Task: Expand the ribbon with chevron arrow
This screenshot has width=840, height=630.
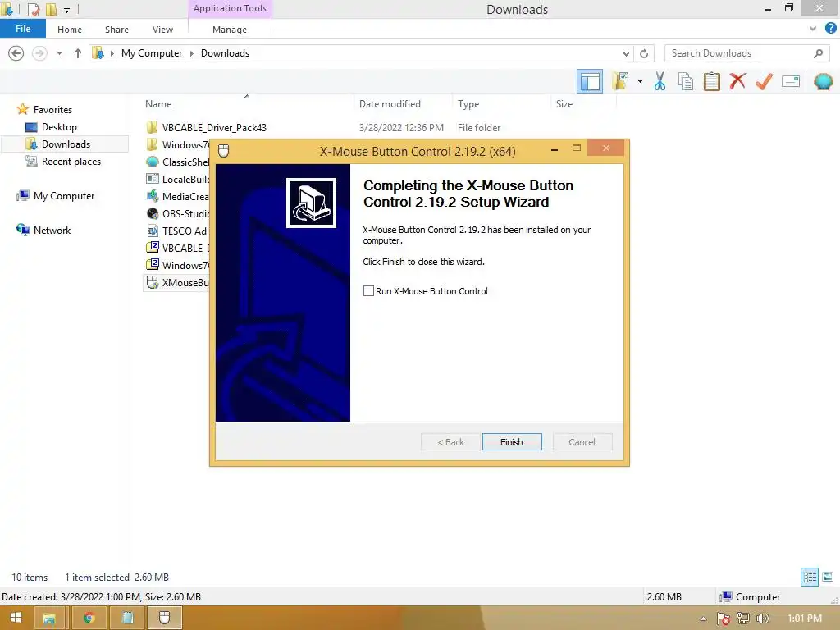Action: [813, 29]
